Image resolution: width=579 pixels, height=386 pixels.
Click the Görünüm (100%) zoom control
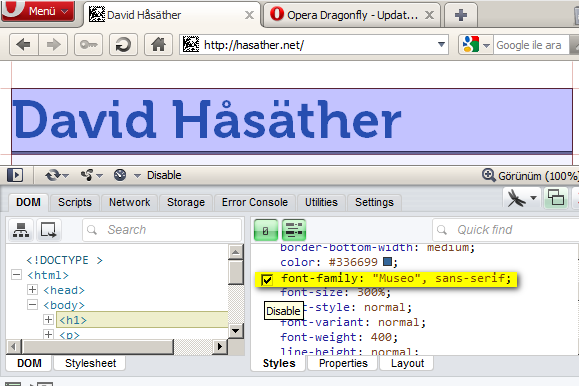pyautogui.click(x=530, y=175)
